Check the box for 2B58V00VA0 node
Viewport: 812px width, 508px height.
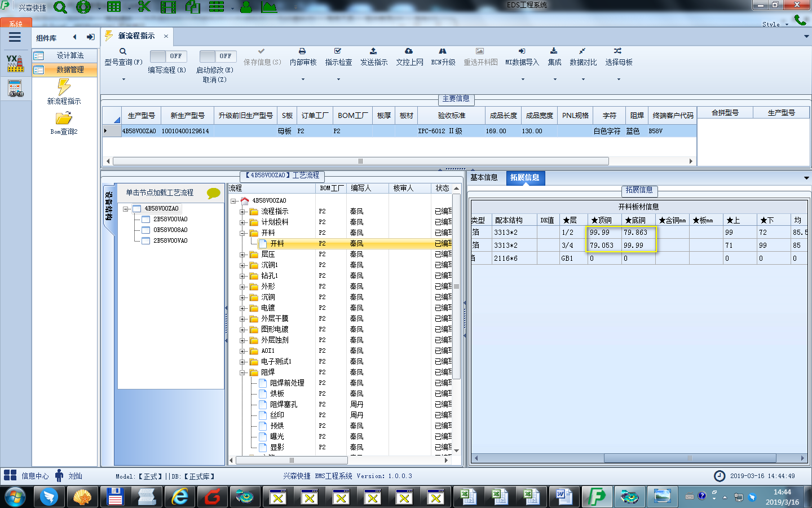(146, 240)
